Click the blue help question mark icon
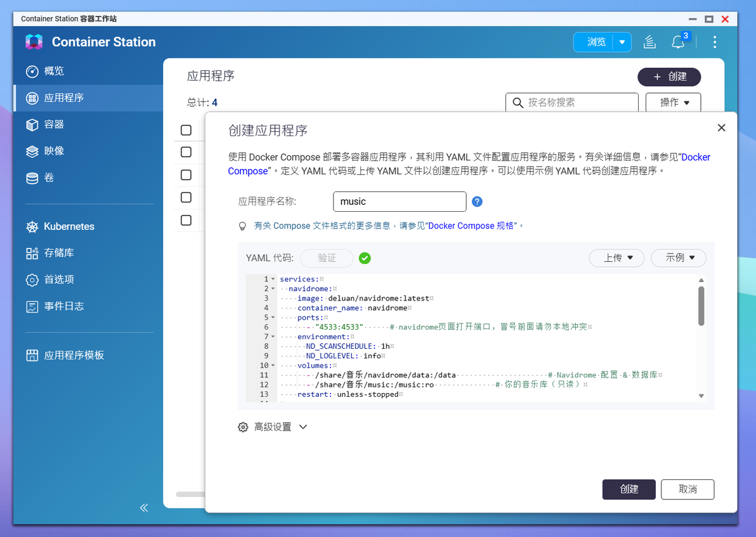 pyautogui.click(x=477, y=202)
